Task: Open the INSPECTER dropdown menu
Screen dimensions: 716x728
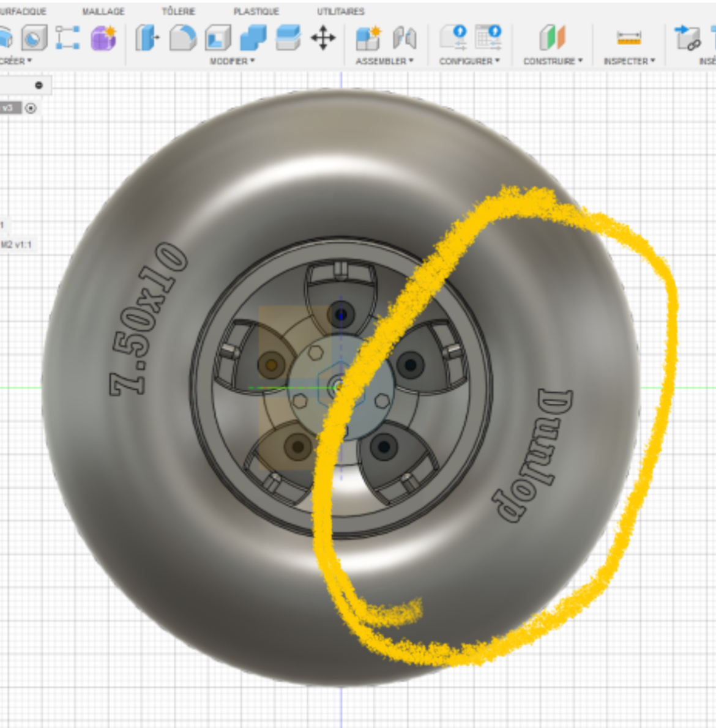Action: 629,61
